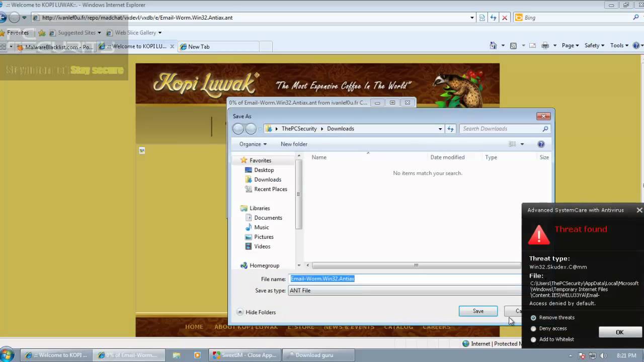Image resolution: width=644 pixels, height=362 pixels.
Task: Click the network icon in the system tray
Action: click(x=592, y=355)
